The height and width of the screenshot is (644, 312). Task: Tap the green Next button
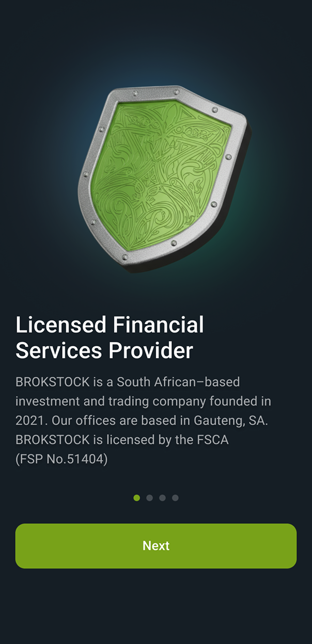(x=156, y=546)
